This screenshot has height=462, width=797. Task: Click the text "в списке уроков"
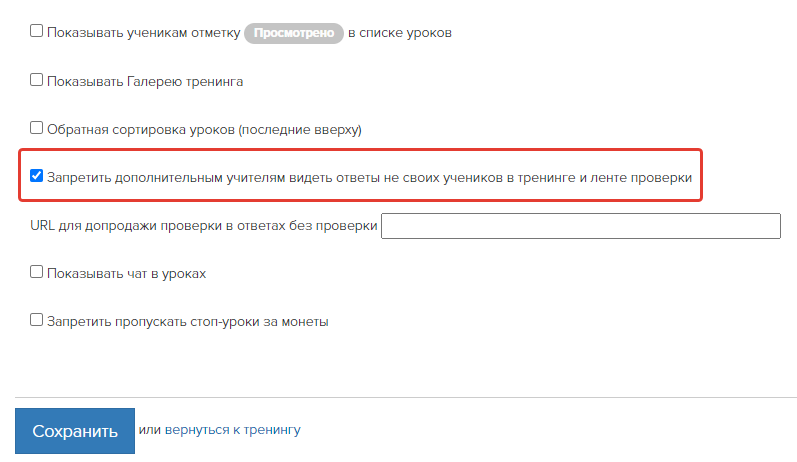tap(400, 33)
